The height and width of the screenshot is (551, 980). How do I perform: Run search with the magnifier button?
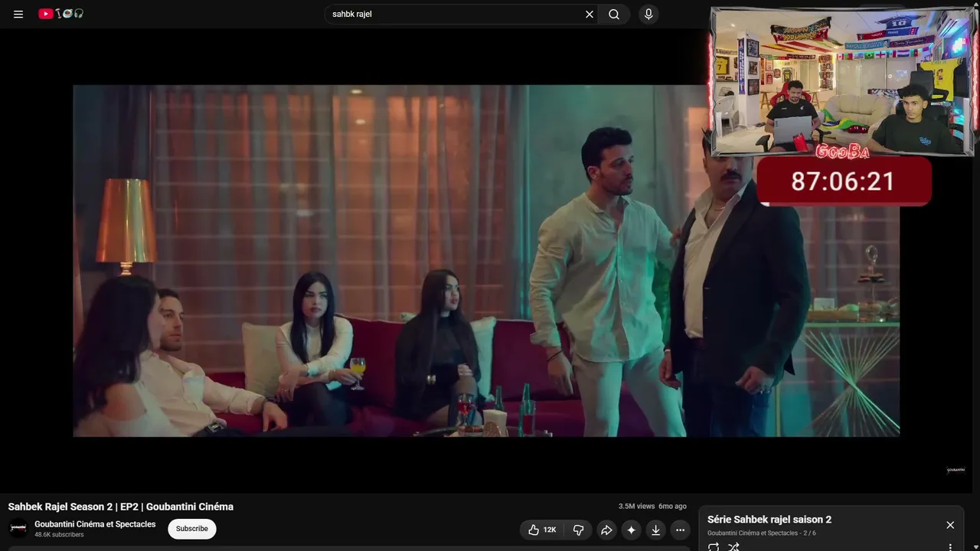click(x=614, y=14)
